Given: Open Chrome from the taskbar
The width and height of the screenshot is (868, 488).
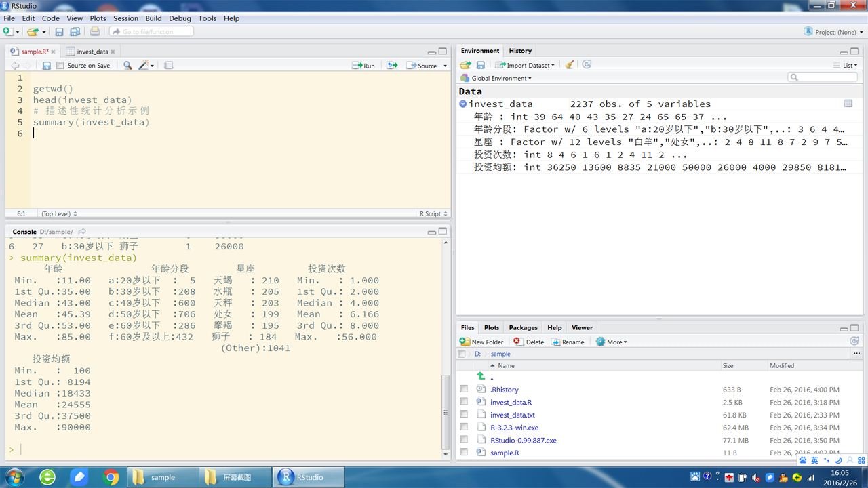Looking at the screenshot, I should click(111, 477).
